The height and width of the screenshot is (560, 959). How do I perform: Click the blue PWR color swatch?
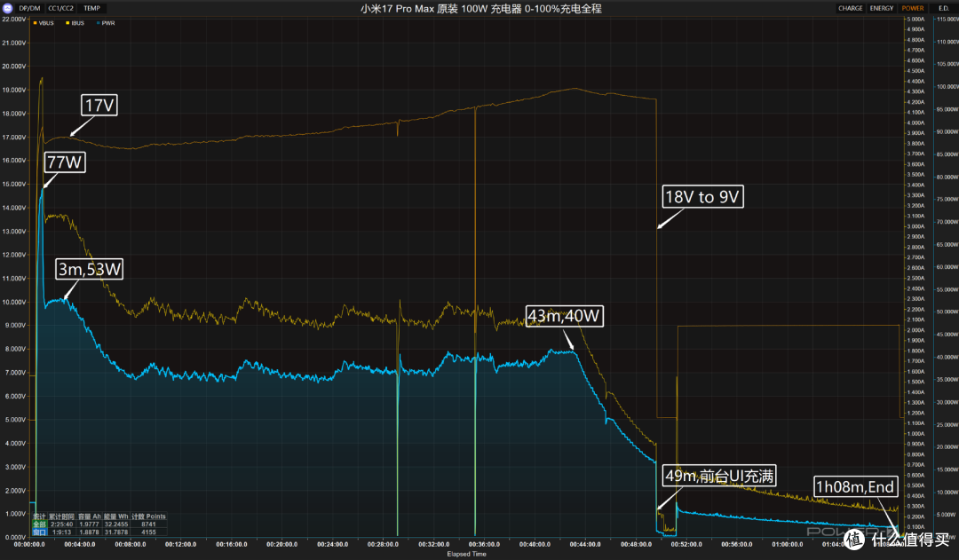coord(98,23)
